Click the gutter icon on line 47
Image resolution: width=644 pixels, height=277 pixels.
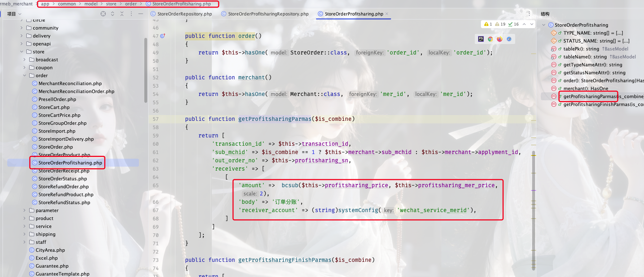pos(163,36)
